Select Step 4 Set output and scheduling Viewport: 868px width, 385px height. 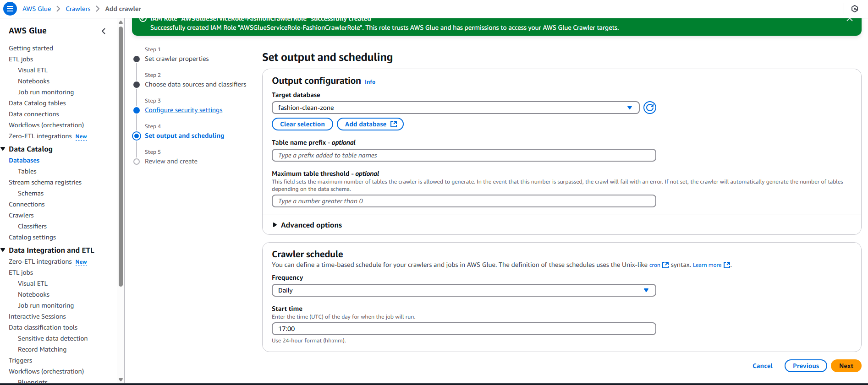[184, 136]
